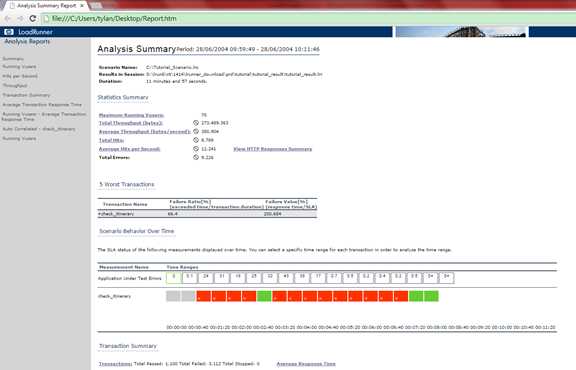576x370 pixels.
Task: Click check_itinerary in the worst transactions table
Action: tap(116, 214)
